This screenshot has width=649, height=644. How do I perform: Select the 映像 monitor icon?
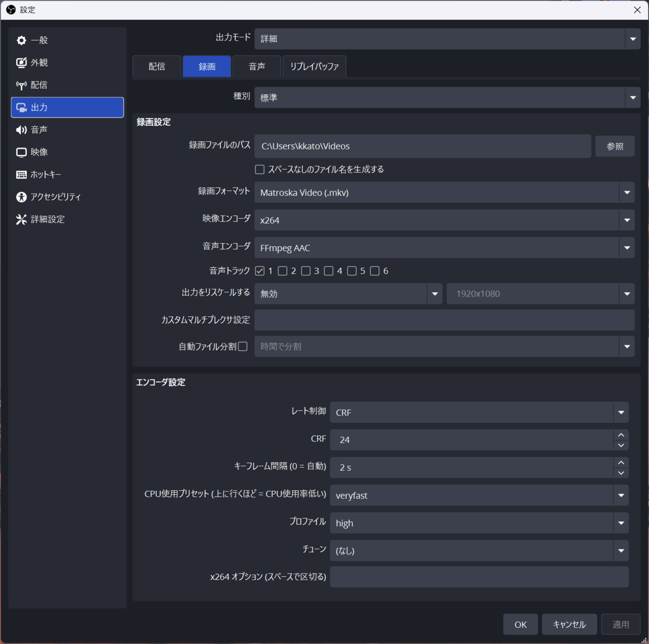tap(22, 152)
